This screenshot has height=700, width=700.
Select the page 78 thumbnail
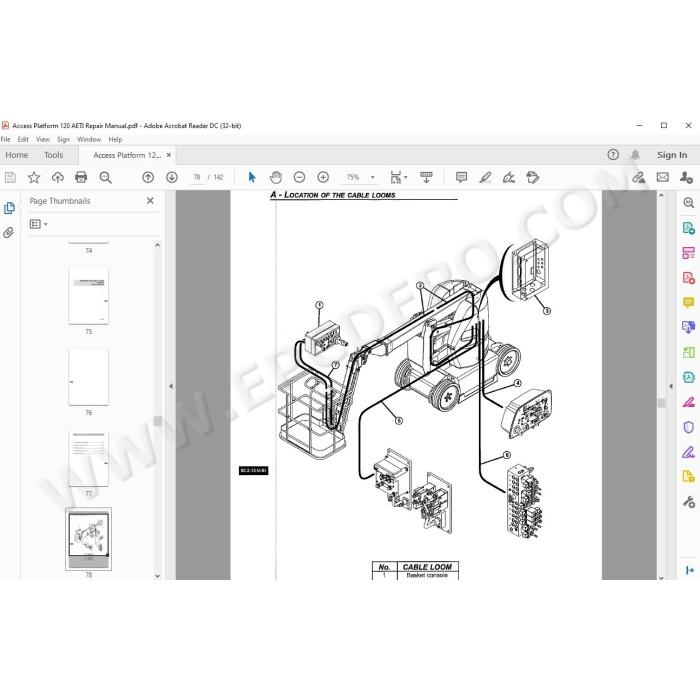pyautogui.click(x=88, y=539)
